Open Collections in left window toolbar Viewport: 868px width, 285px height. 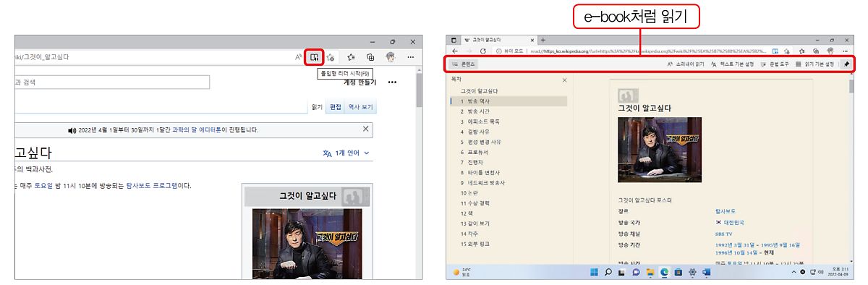(370, 56)
